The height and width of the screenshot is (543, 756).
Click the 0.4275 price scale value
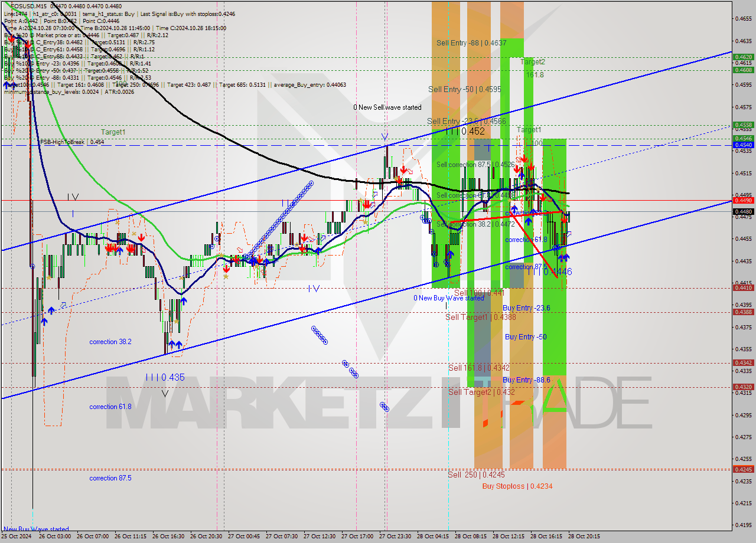tap(743, 437)
